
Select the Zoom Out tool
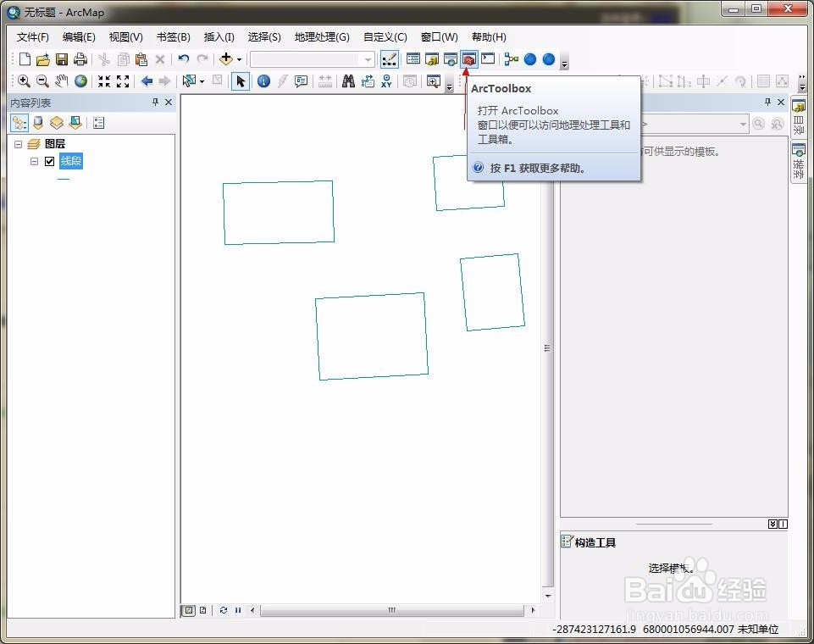[42, 81]
